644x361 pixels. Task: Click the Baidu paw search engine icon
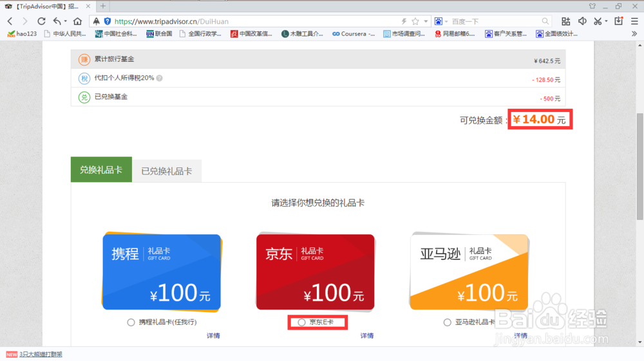click(x=438, y=21)
